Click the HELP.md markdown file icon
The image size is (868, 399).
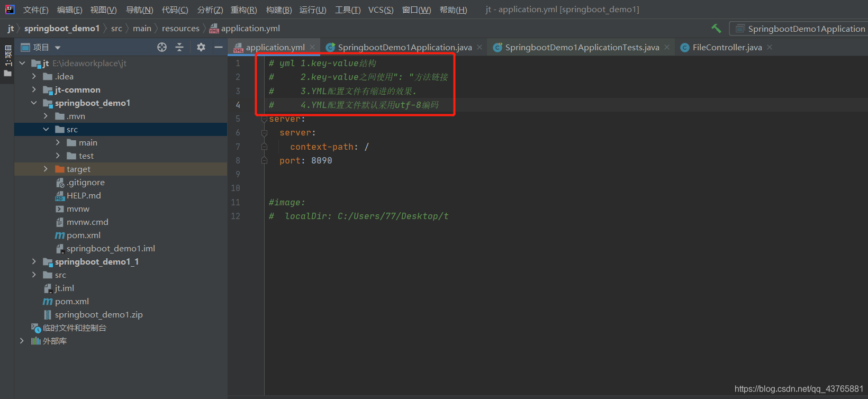point(60,196)
